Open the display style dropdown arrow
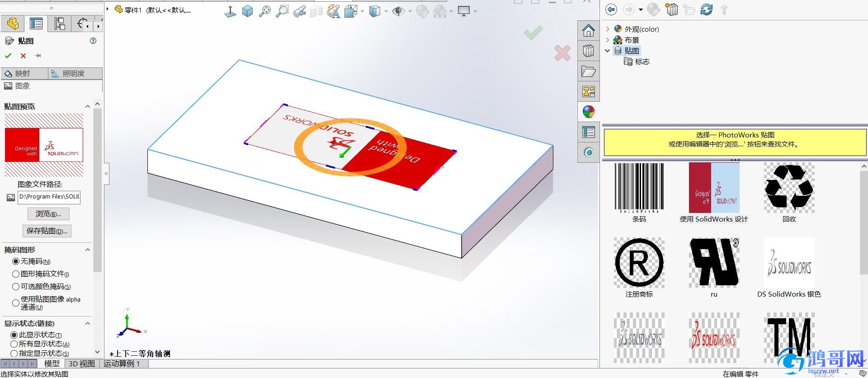This screenshot has width=868, height=378. point(387,11)
